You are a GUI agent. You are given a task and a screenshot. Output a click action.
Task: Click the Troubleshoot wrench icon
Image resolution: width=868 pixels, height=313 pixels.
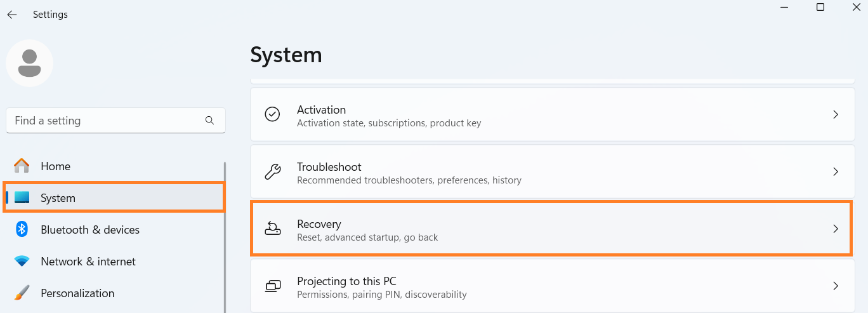click(272, 171)
